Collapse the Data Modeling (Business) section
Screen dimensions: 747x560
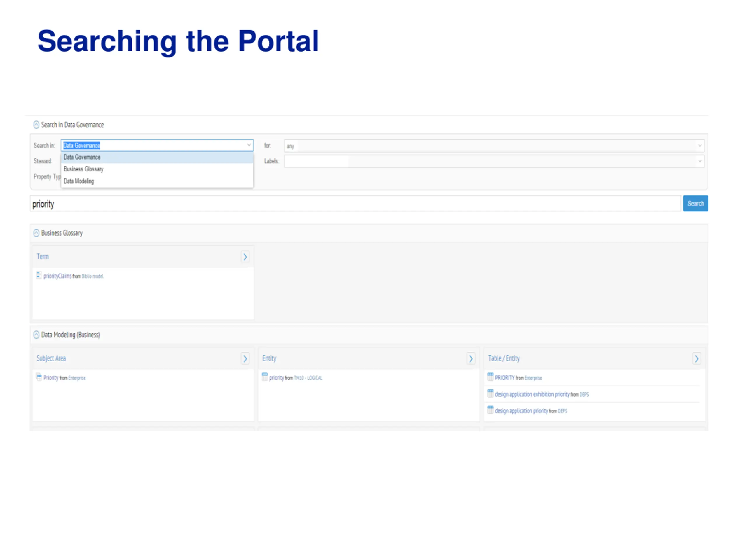click(36, 335)
